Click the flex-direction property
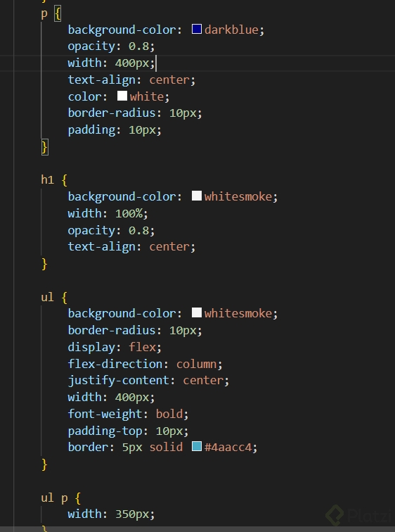The width and height of the screenshot is (395, 532). [x=115, y=364]
